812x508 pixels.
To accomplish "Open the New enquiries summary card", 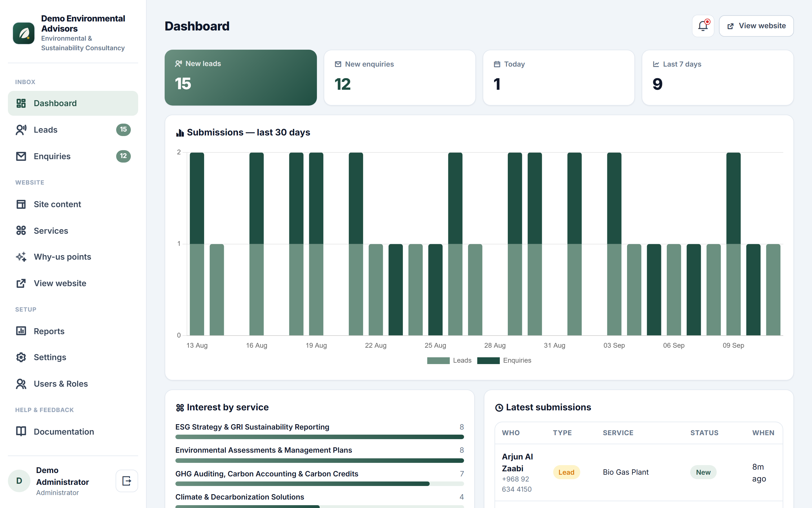I will tap(400, 78).
